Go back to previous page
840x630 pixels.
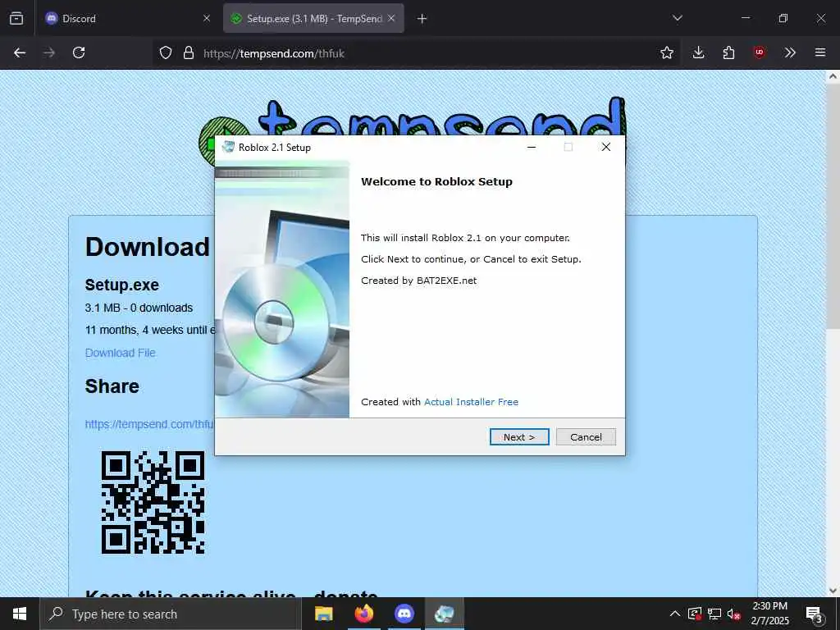click(20, 52)
